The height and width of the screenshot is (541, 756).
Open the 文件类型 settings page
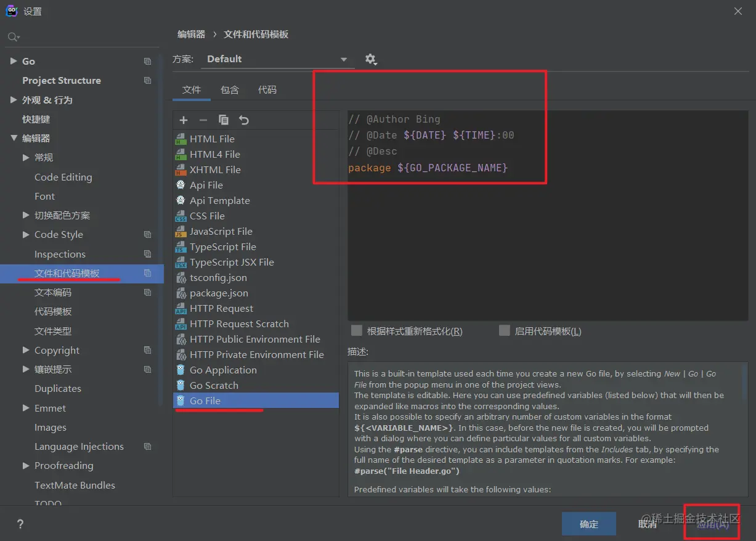tap(53, 331)
